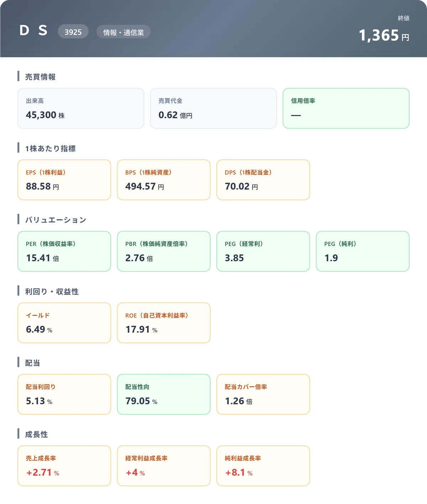This screenshot has height=504, width=427.
Task: Click the 売買代金 trading value card
Action: (x=213, y=108)
